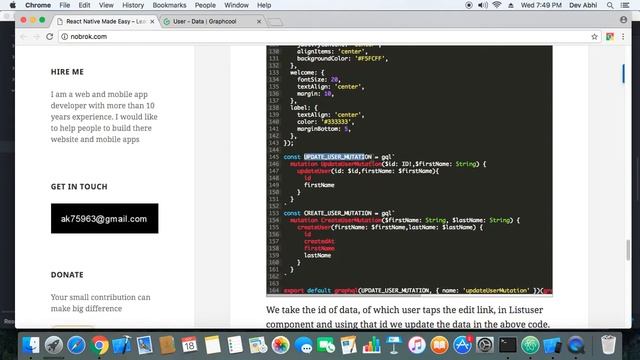Screen dimensions: 640x360
Task: Click the eject icon in menu bar
Action: (511, 5)
